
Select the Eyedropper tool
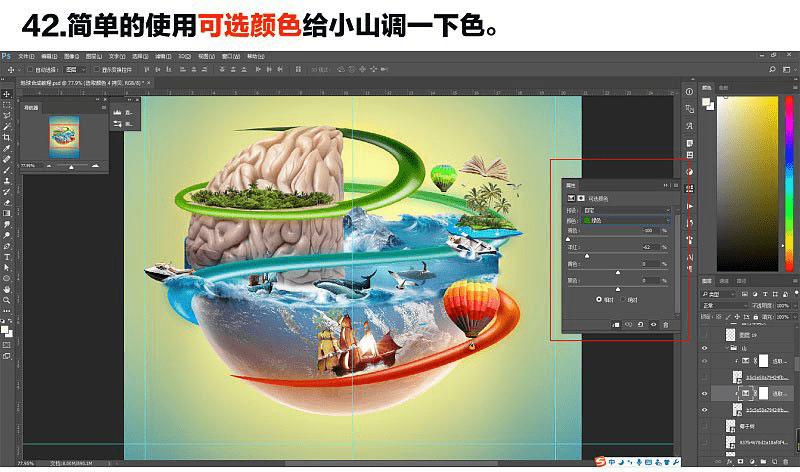[7, 148]
